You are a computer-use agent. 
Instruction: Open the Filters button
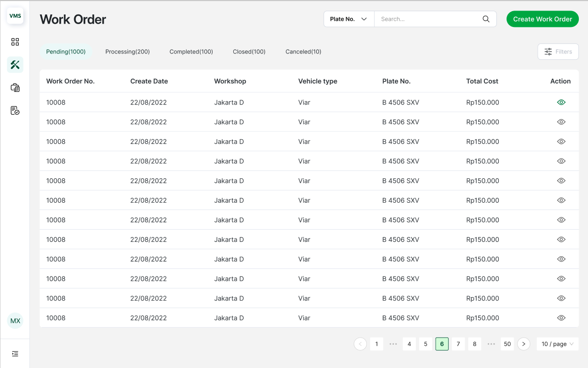click(558, 52)
